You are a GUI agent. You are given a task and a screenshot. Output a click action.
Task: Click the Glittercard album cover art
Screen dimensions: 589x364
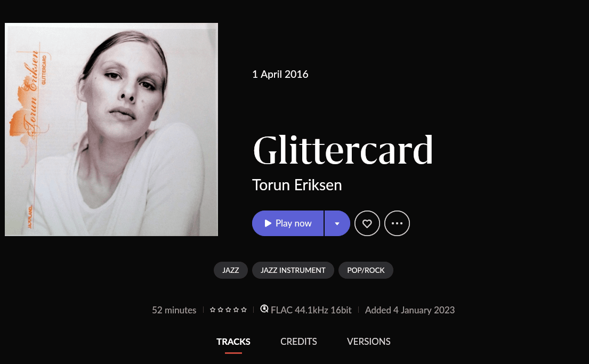(x=111, y=130)
